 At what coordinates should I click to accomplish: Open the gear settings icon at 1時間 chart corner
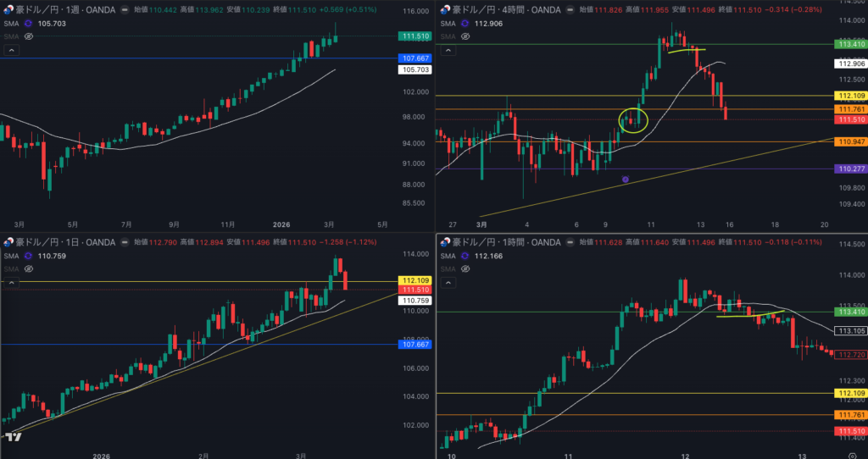pyautogui.click(x=853, y=455)
